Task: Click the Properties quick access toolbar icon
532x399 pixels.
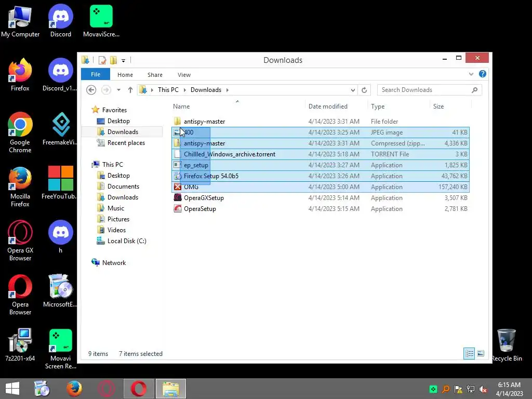Action: tap(102, 60)
